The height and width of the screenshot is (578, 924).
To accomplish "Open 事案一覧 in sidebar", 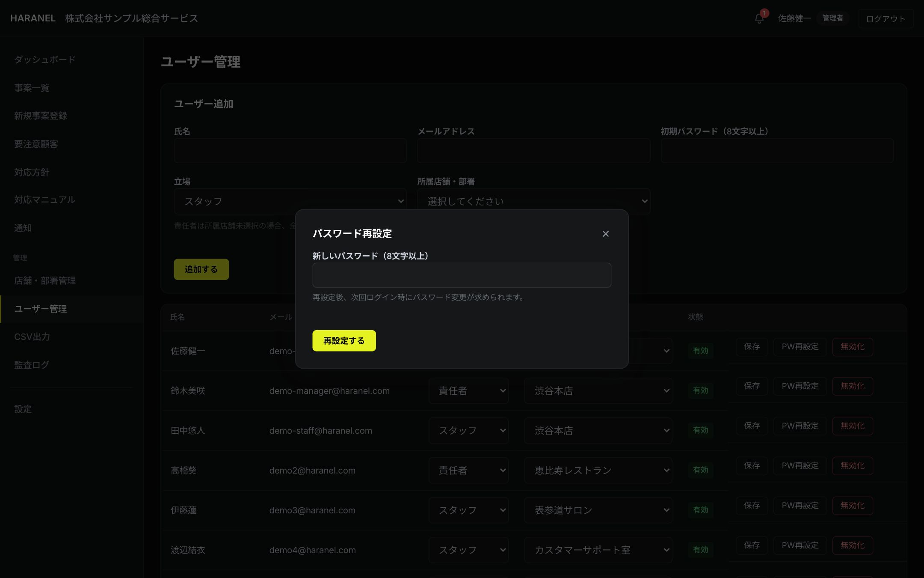I will (32, 88).
